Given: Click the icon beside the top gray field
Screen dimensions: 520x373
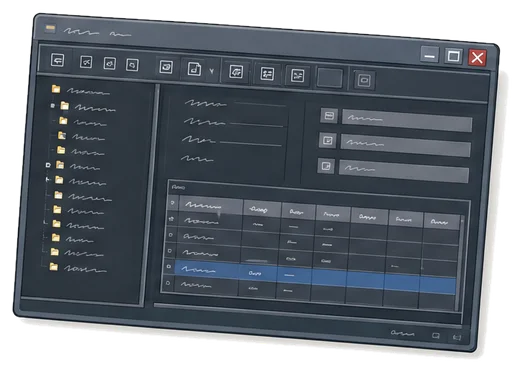Looking at the screenshot, I should click(x=329, y=116).
